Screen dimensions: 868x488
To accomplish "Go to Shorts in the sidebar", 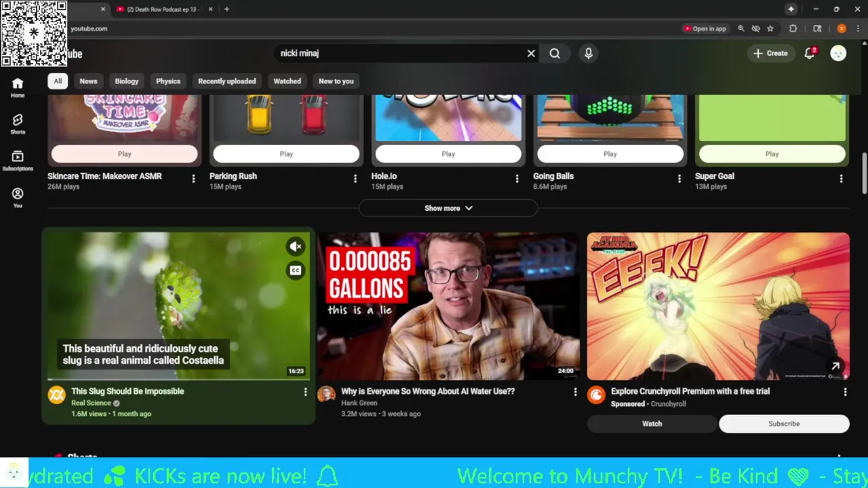I will [18, 124].
